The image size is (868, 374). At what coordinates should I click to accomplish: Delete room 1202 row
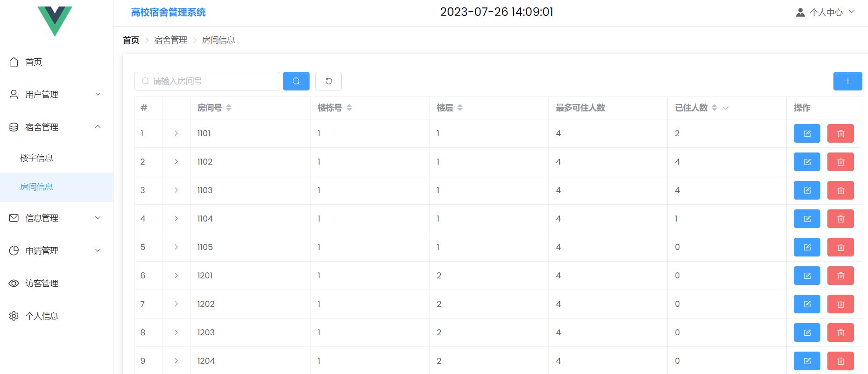(x=840, y=304)
